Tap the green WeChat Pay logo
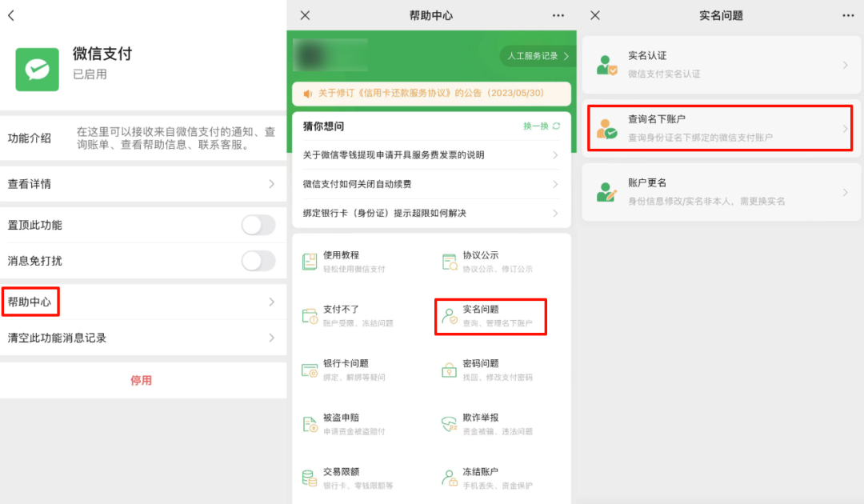Screen dimensions: 864x504 tap(37, 70)
